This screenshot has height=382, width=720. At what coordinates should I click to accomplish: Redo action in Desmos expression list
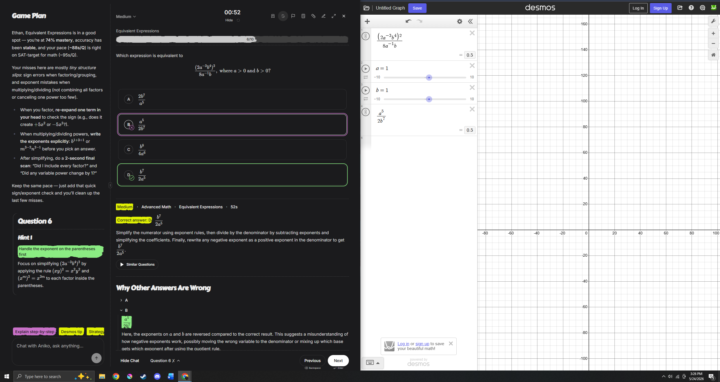pyautogui.click(x=420, y=21)
